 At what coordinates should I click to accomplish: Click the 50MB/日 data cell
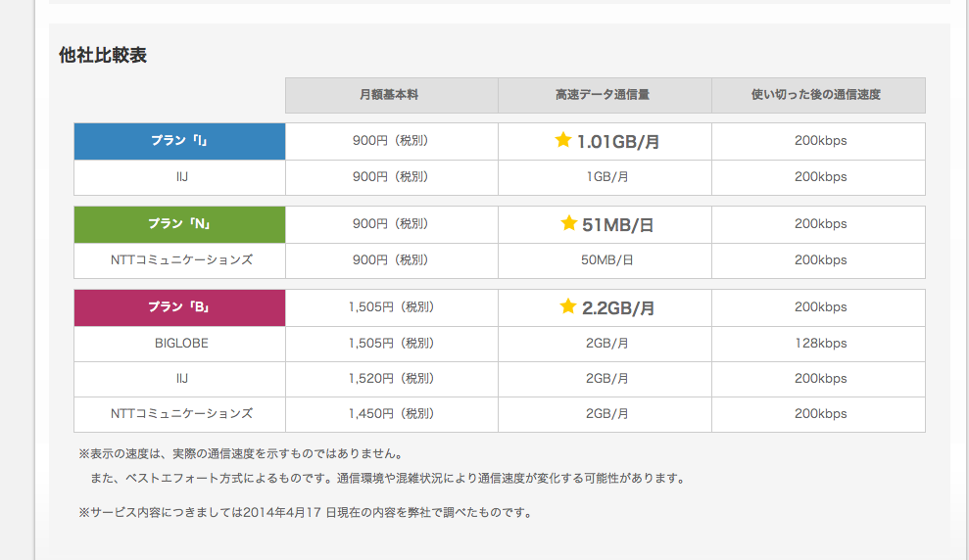(x=606, y=260)
